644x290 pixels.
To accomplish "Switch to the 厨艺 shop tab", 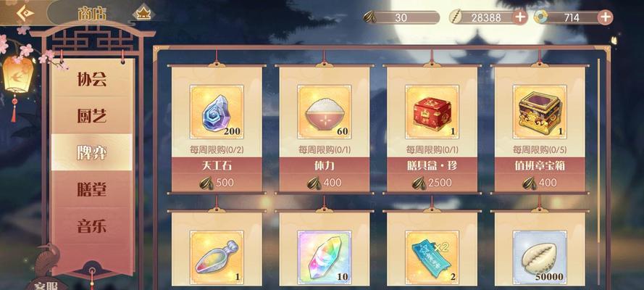I will [92, 116].
